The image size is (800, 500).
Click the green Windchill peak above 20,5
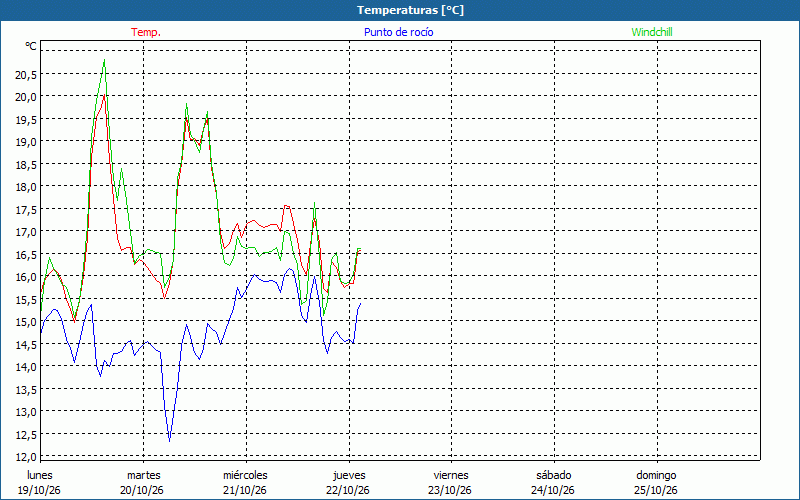coord(104,61)
